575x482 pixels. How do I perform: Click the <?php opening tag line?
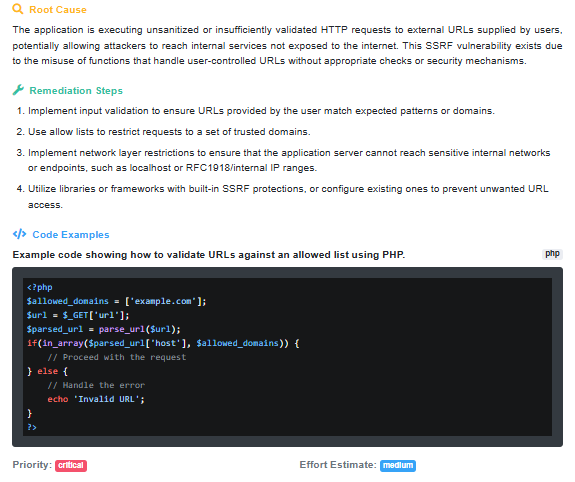pos(40,287)
